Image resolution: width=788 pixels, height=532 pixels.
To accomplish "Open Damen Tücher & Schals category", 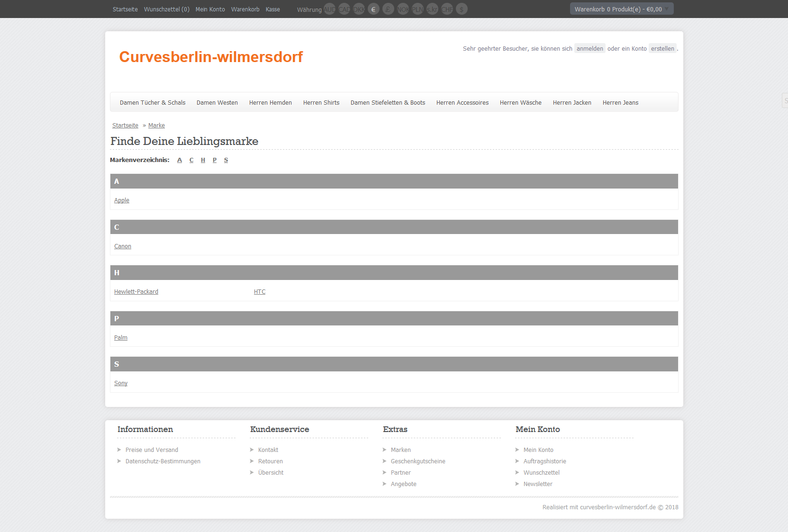I will point(153,102).
